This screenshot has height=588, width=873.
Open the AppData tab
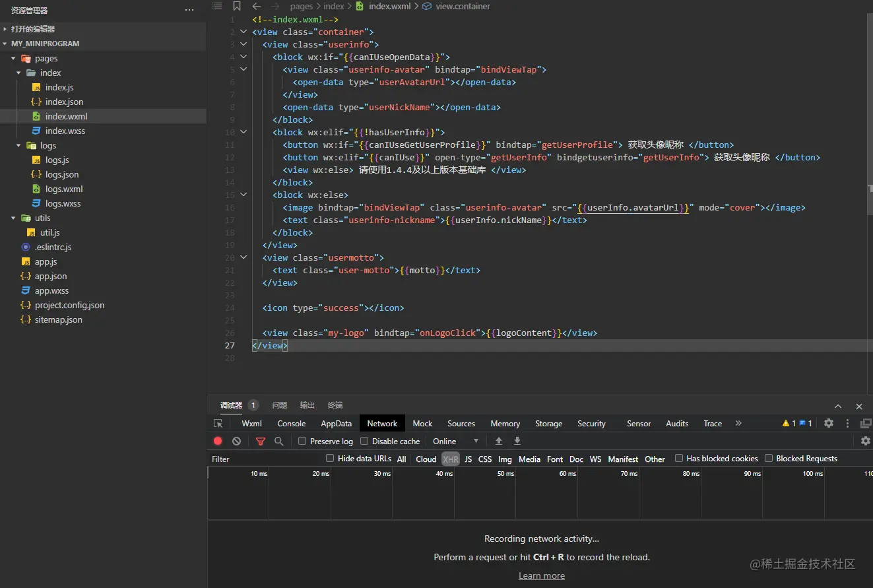[336, 424]
